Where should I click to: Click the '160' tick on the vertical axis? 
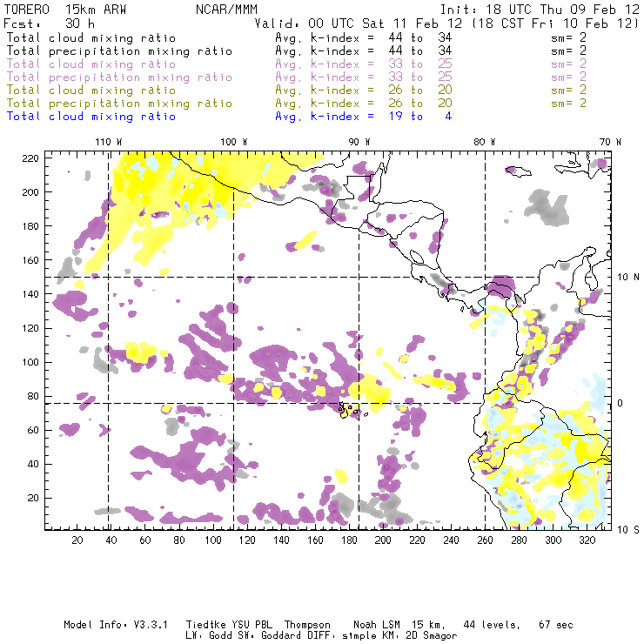click(x=30, y=260)
